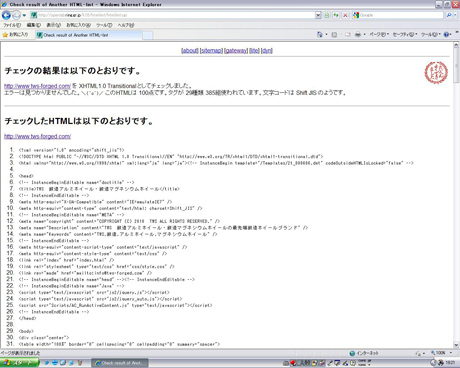460x368 pixels.
Task: Click the Home icon in command bar
Action: tap(319, 34)
